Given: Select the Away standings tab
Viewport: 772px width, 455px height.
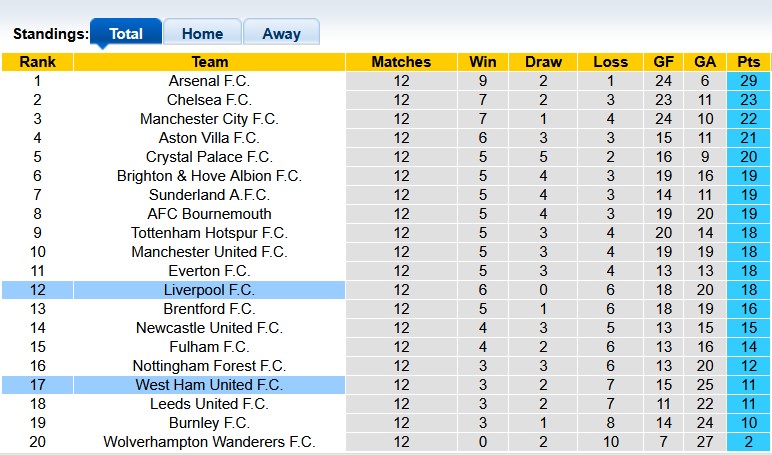Looking at the screenshot, I should [x=281, y=33].
